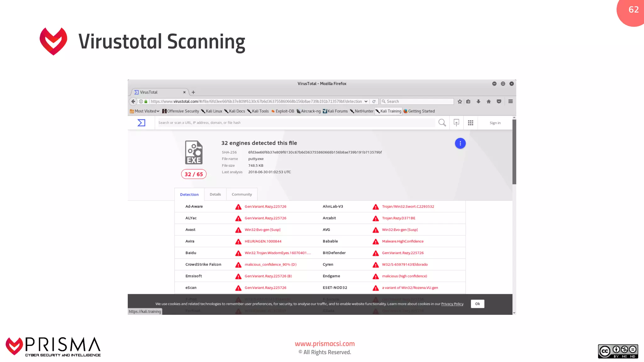Screen dimensions: 644x362
Task: Open the Kali Tools bookmark
Action: 258,111
